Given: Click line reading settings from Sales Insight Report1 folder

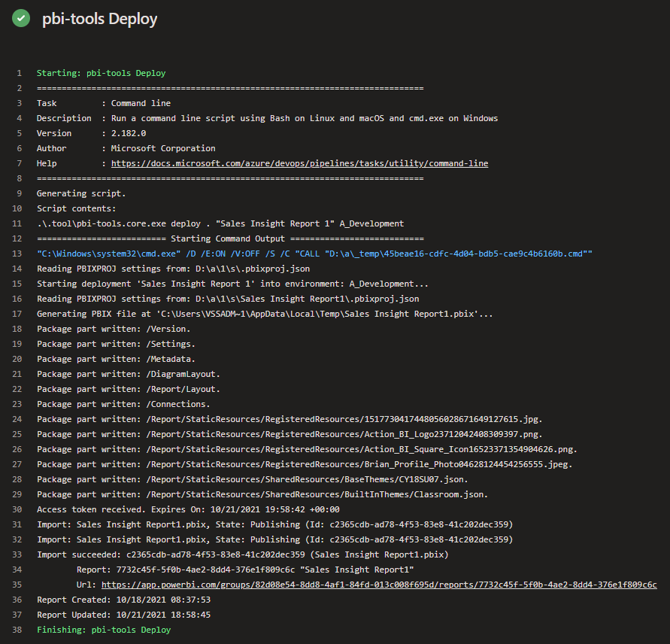Looking at the screenshot, I should [x=228, y=299].
